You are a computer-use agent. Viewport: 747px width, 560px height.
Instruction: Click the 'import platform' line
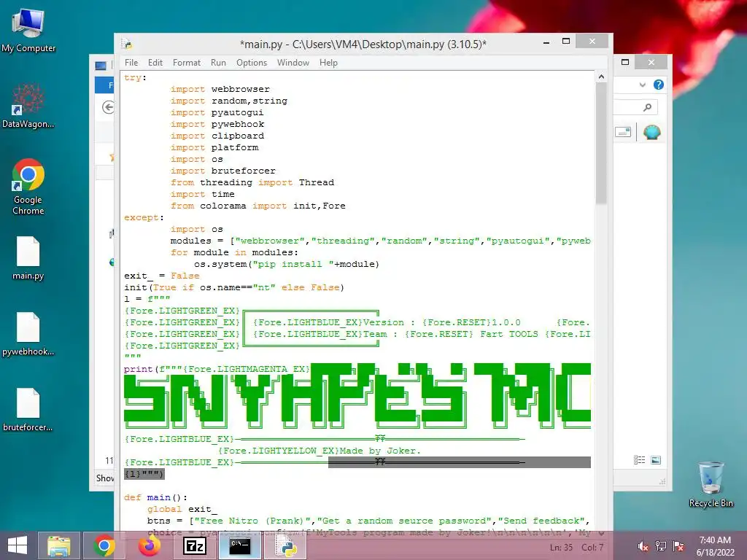coord(214,147)
